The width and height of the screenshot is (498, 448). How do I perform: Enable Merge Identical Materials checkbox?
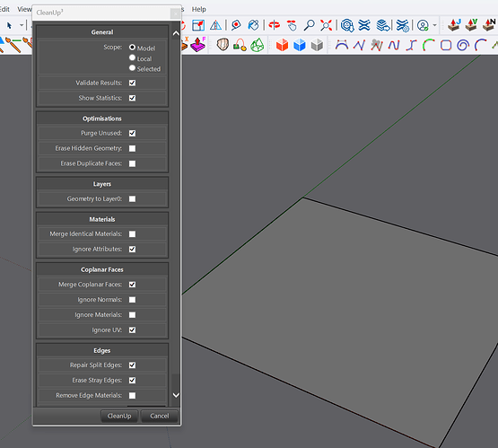click(x=133, y=233)
